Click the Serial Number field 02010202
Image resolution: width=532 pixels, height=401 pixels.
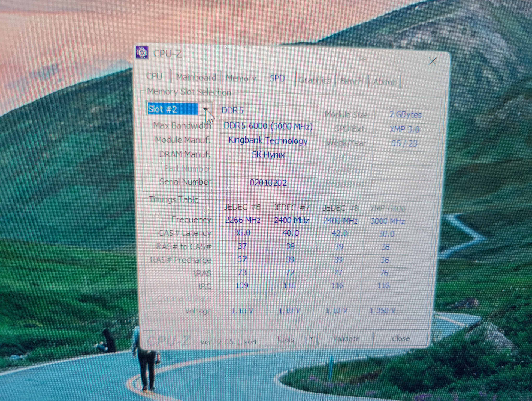click(x=268, y=183)
